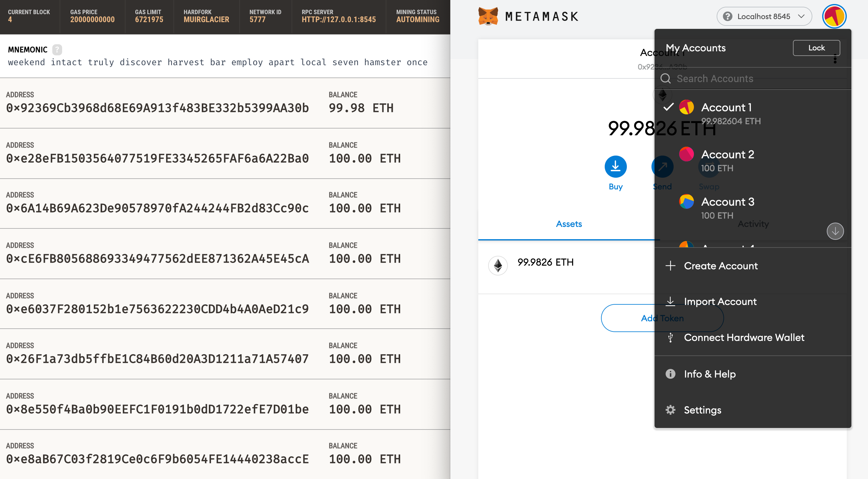
Task: Switch to Account 2
Action: (727, 155)
